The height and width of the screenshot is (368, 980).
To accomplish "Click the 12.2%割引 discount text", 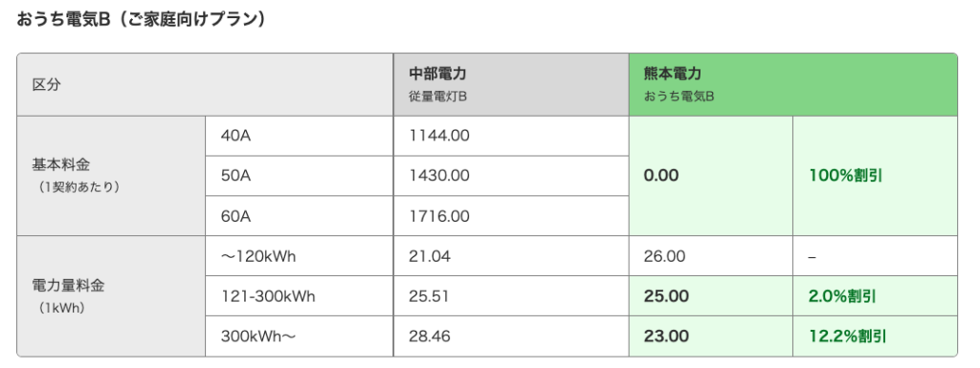I will (x=848, y=336).
